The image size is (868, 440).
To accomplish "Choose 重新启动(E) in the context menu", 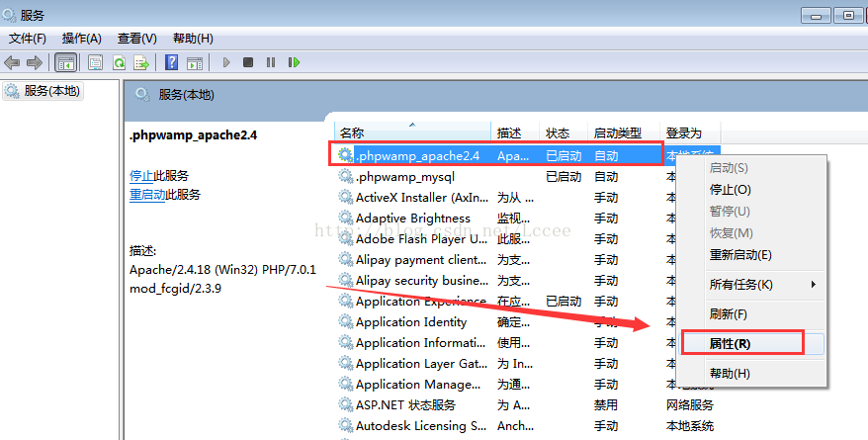I will coord(740,255).
